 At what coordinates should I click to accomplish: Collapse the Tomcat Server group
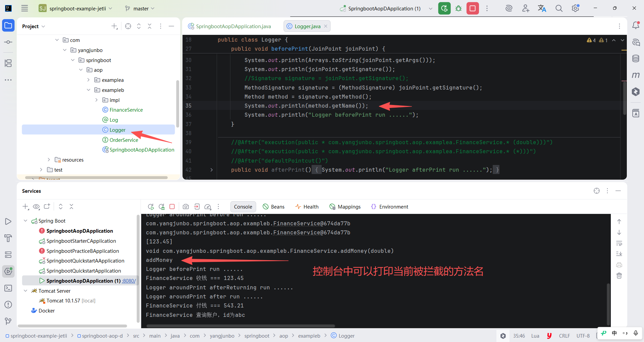click(25, 291)
